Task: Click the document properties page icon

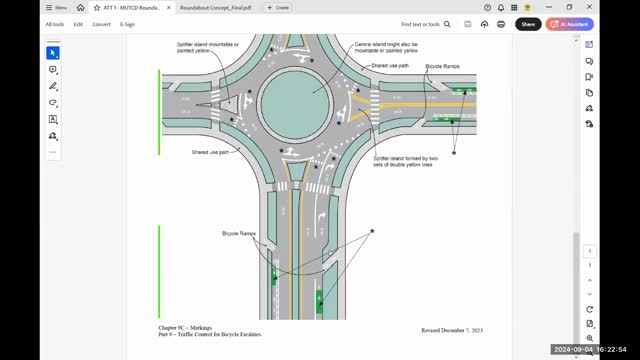Action: (589, 324)
